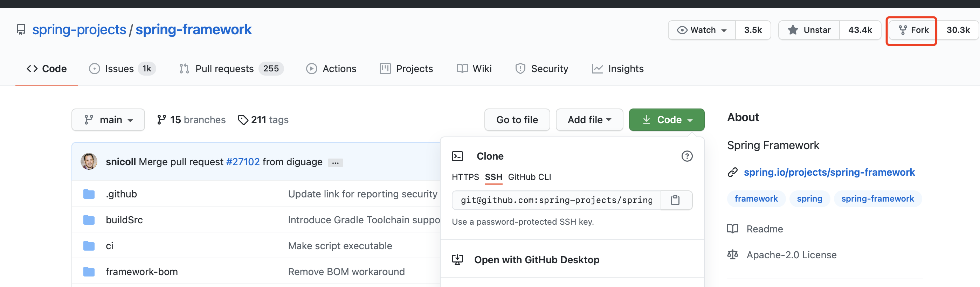The height and width of the screenshot is (287, 980).
Task: Fork the spring-framework repository
Action: (x=913, y=30)
